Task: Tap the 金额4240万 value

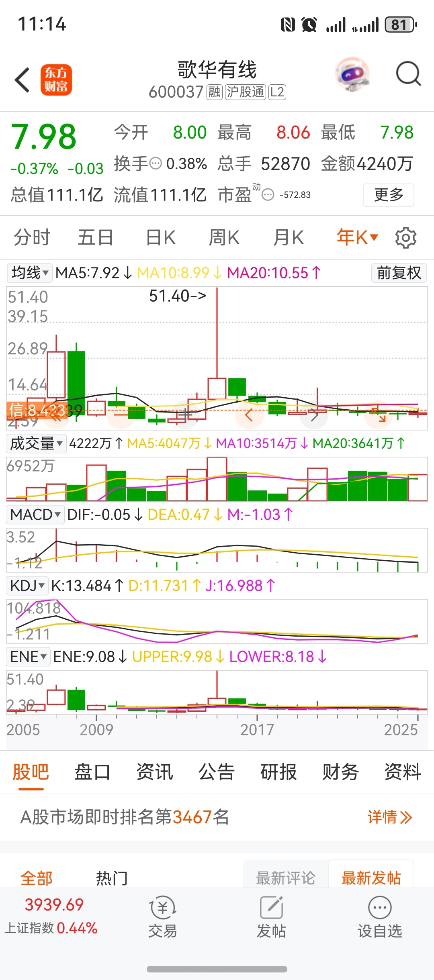Action: point(367,163)
